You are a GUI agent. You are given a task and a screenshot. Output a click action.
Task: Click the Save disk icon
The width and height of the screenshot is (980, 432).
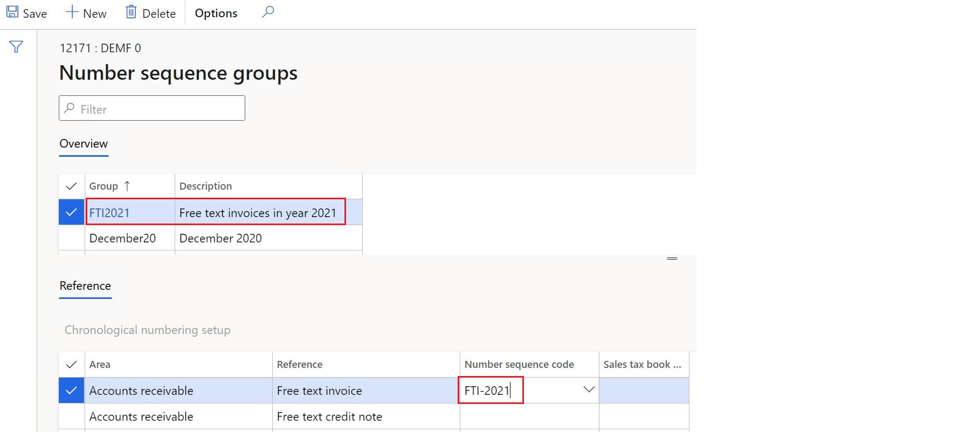point(12,12)
